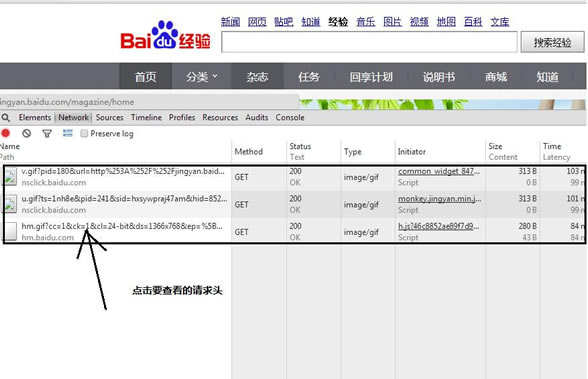Click the DevTools search magnifier icon
The image size is (588, 379).
(6, 118)
